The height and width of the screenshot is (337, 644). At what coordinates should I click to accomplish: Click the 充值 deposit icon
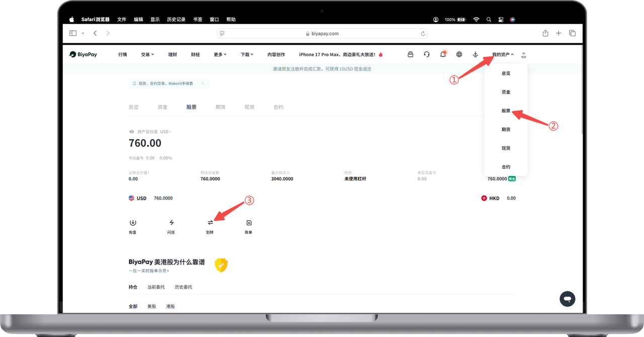point(132,223)
